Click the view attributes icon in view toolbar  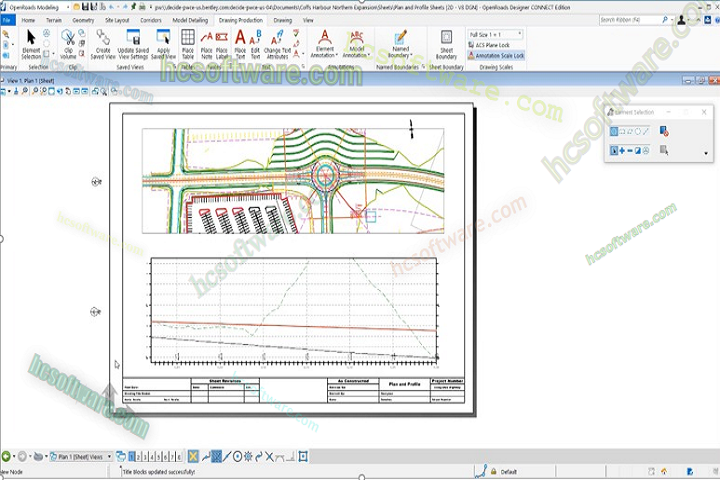click(x=4, y=91)
